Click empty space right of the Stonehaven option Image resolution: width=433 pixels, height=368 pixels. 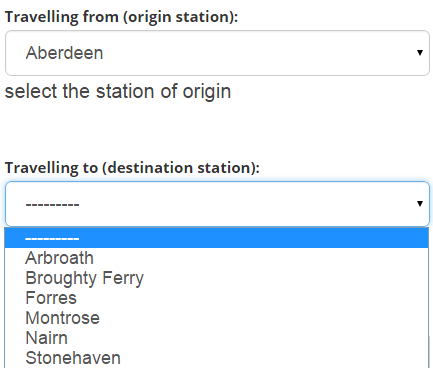click(273, 358)
